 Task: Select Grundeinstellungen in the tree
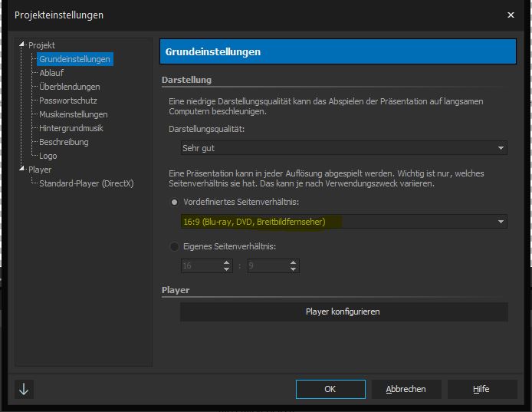(x=74, y=59)
